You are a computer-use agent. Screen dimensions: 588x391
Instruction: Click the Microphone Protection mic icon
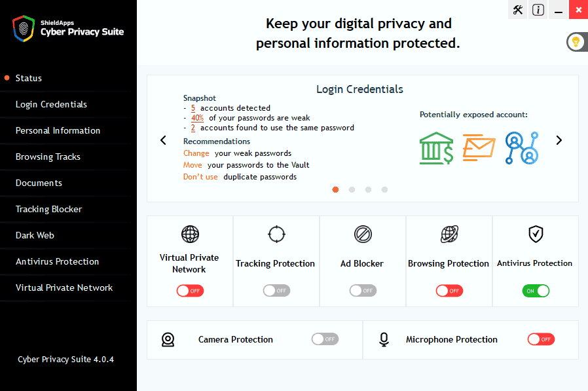point(384,339)
